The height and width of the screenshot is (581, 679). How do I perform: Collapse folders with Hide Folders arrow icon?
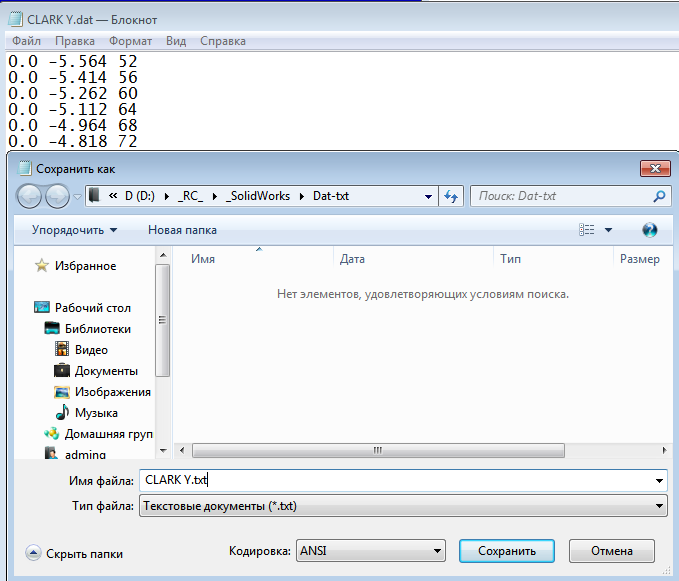(33, 553)
